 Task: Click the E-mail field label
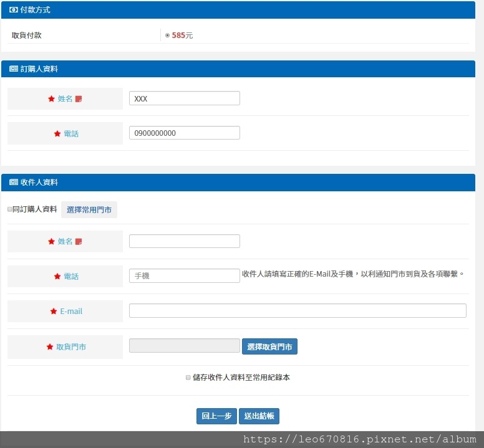[x=71, y=312]
